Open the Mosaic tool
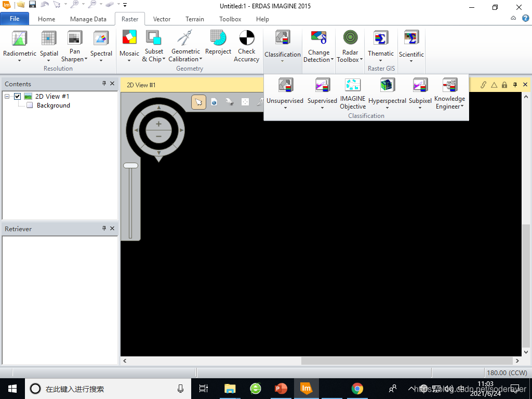This screenshot has width=532, height=399. [x=129, y=46]
